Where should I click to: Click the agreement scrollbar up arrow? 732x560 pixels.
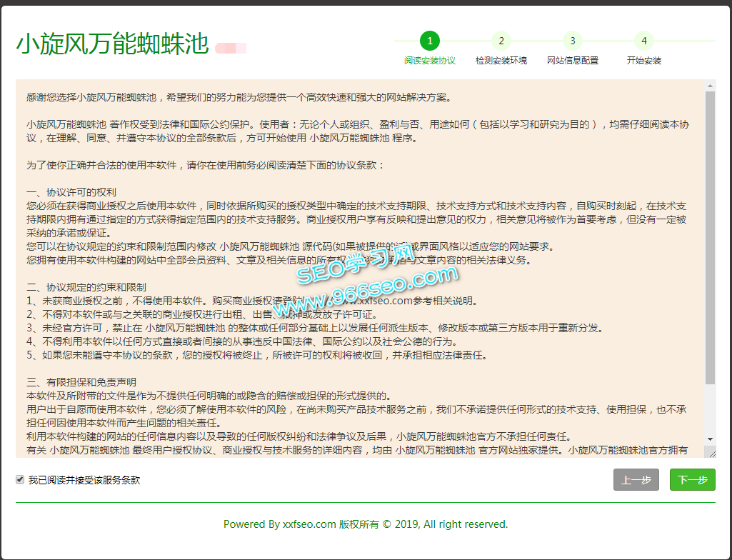tap(710, 86)
